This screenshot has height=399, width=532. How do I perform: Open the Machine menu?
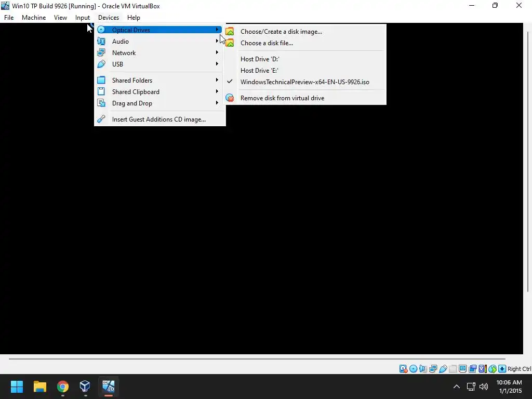pos(34,18)
